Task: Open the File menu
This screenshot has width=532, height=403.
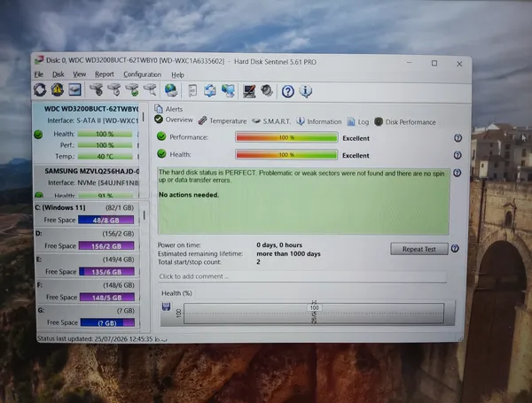Action: (39, 74)
